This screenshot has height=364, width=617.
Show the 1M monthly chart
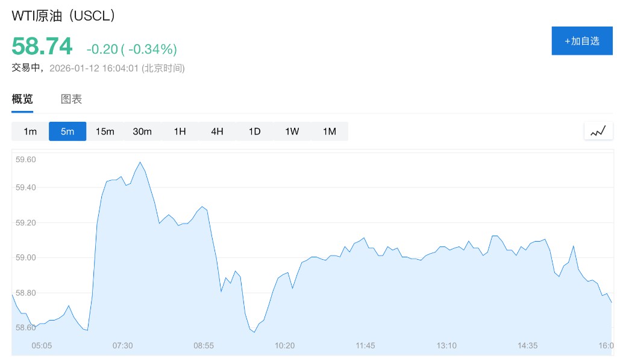(329, 131)
